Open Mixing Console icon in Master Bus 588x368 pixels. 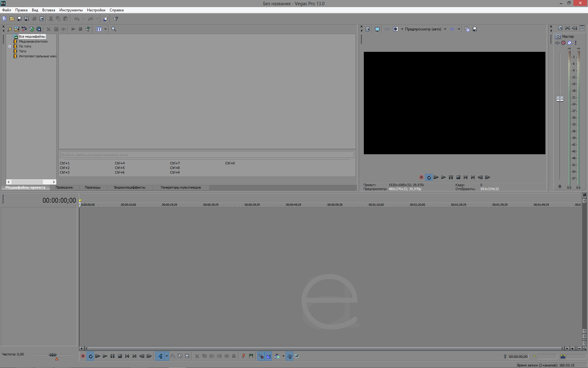582,28
